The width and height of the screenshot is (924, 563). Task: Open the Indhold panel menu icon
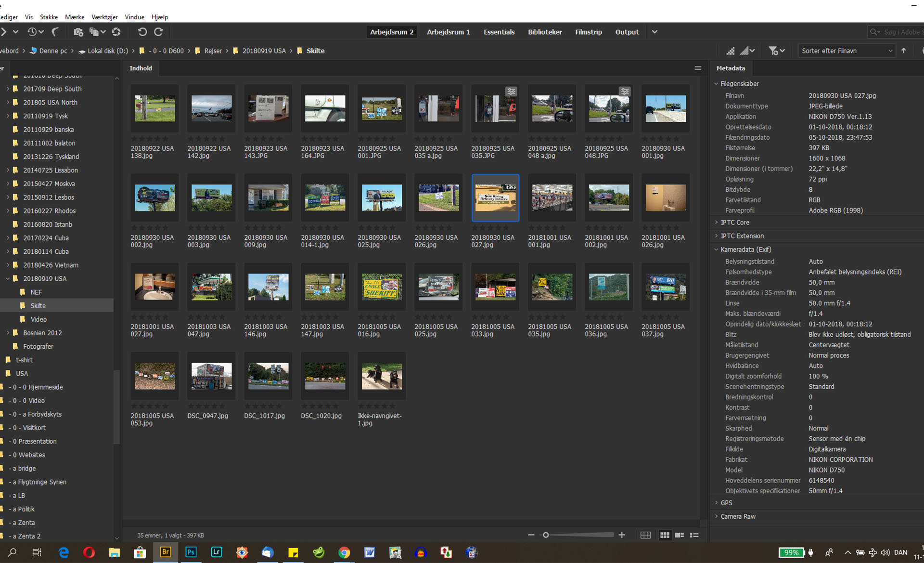(698, 68)
